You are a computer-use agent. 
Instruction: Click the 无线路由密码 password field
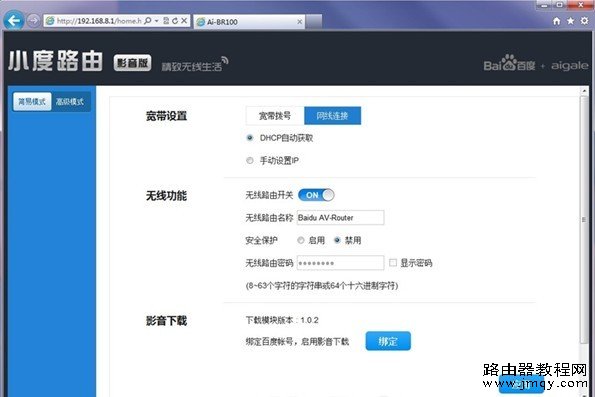(x=340, y=263)
